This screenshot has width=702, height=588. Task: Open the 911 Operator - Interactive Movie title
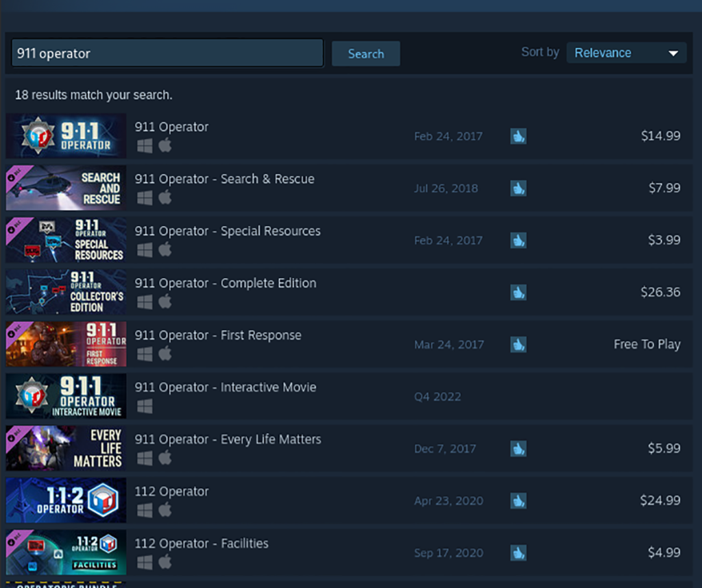tap(225, 387)
